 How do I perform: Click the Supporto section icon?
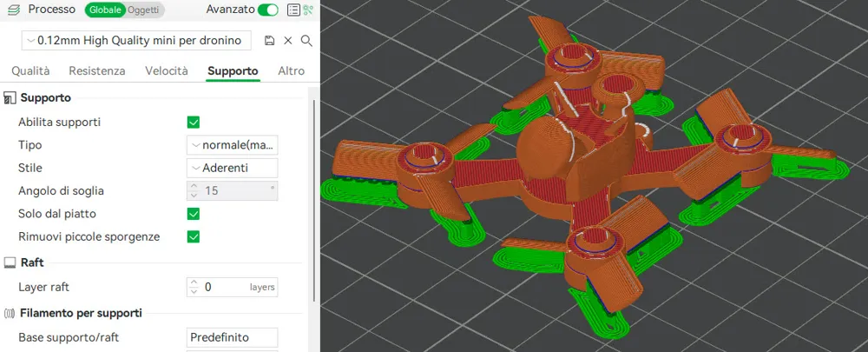(10, 98)
